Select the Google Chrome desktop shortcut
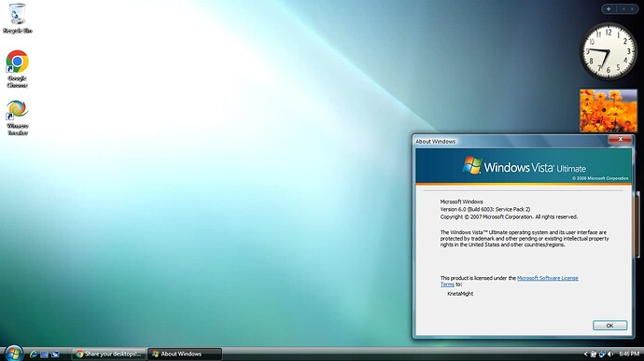 (17, 69)
